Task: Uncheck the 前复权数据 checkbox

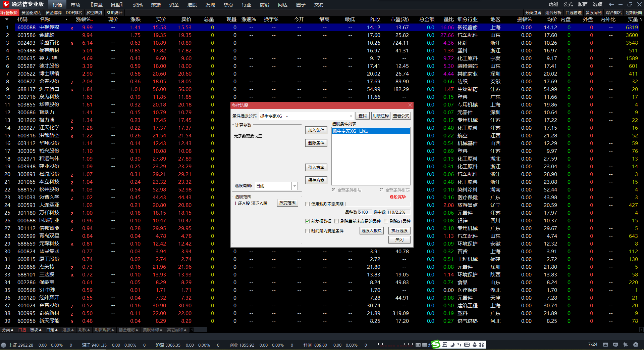Action: [x=307, y=221]
